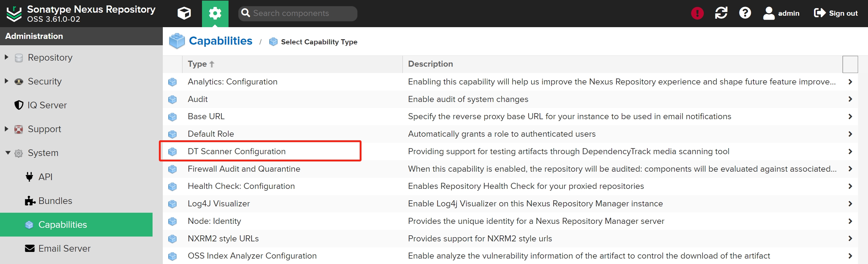Click the Search components field
868x264 pixels.
click(301, 14)
